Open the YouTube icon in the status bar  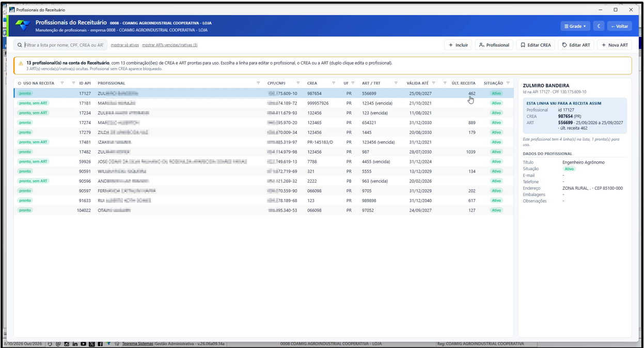(x=83, y=344)
